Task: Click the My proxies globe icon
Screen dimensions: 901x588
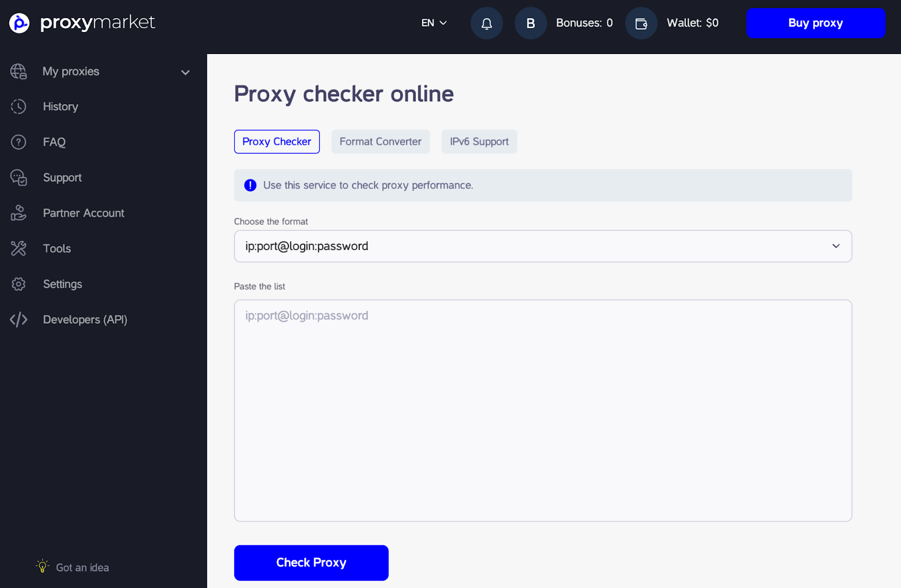Action: (x=19, y=71)
